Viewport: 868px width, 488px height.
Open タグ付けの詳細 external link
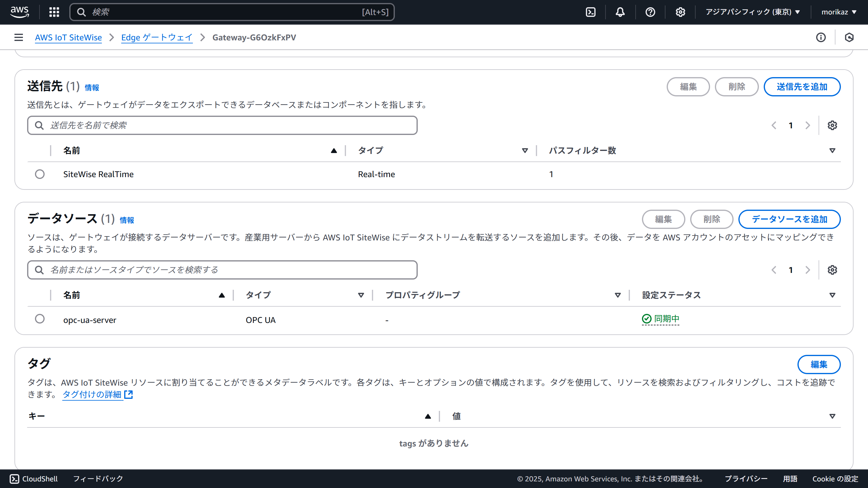98,394
